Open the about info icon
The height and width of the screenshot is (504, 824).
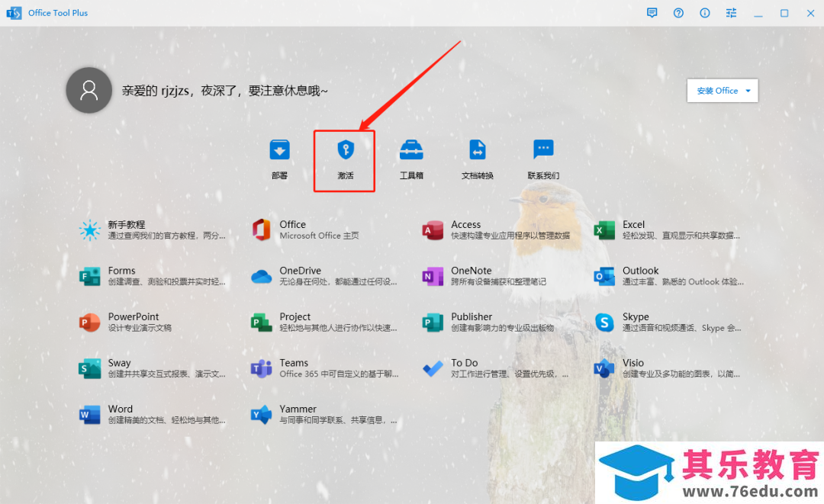pyautogui.click(x=705, y=13)
